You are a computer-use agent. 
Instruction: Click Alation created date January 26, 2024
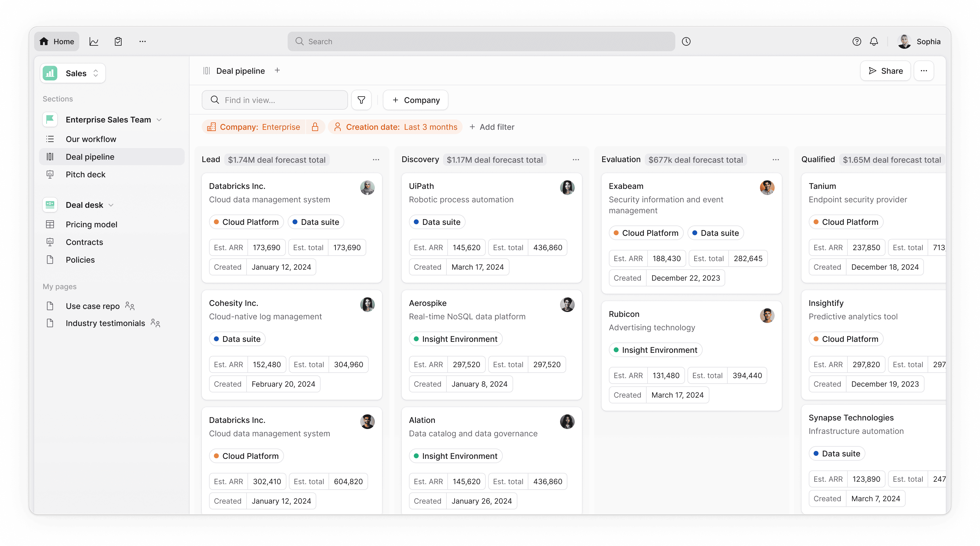(x=482, y=501)
